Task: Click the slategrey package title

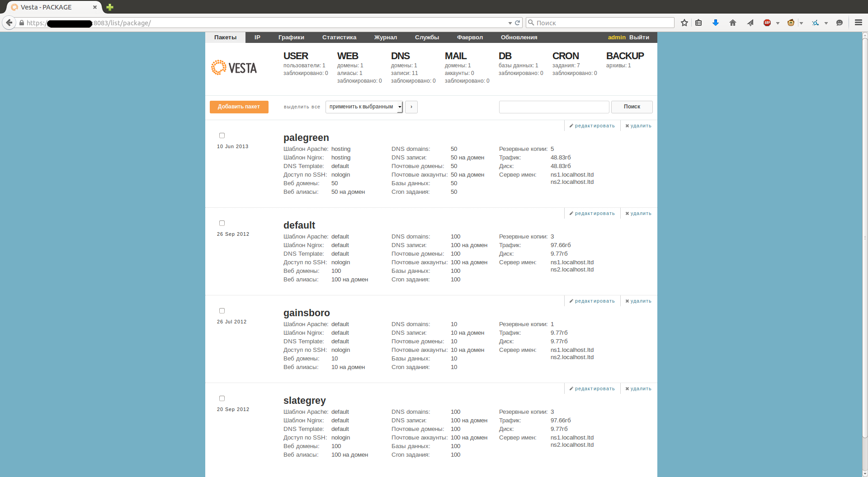Action: tap(304, 401)
